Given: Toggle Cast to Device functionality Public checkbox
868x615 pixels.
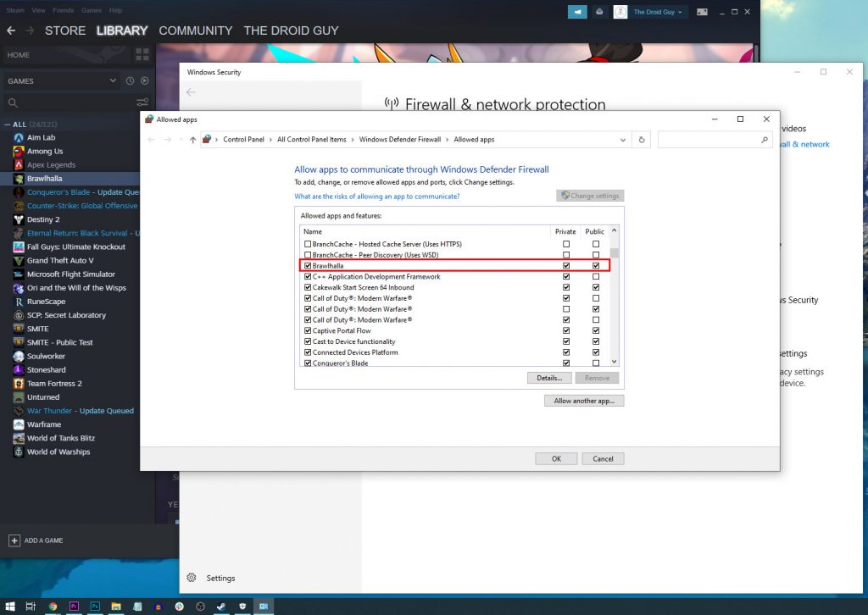Looking at the screenshot, I should [596, 341].
